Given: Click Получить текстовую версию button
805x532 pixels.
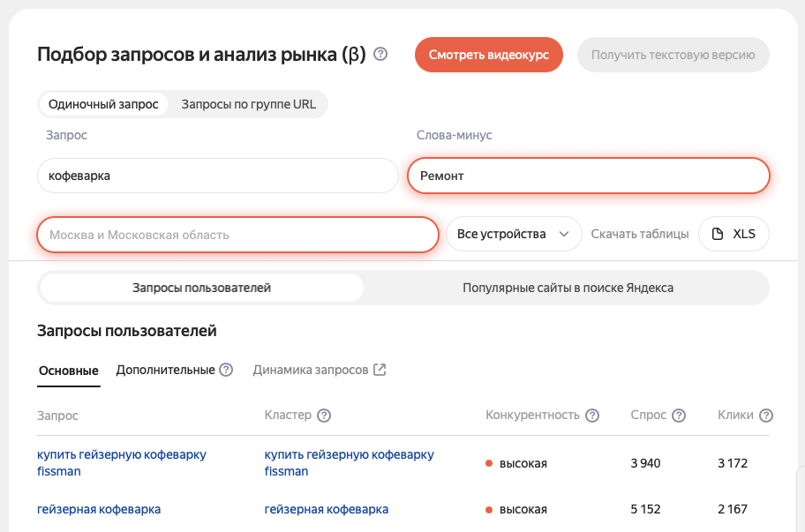Looking at the screenshot, I should tap(673, 54).
